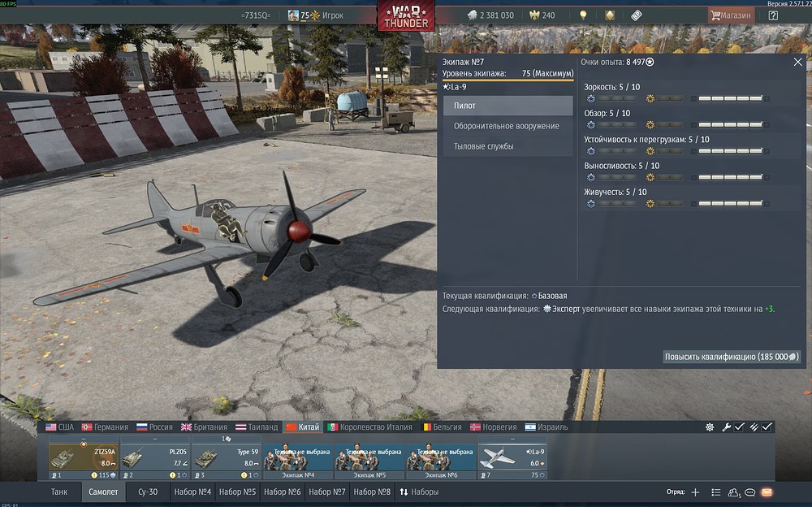Select the Самолет preset tab

(x=103, y=492)
